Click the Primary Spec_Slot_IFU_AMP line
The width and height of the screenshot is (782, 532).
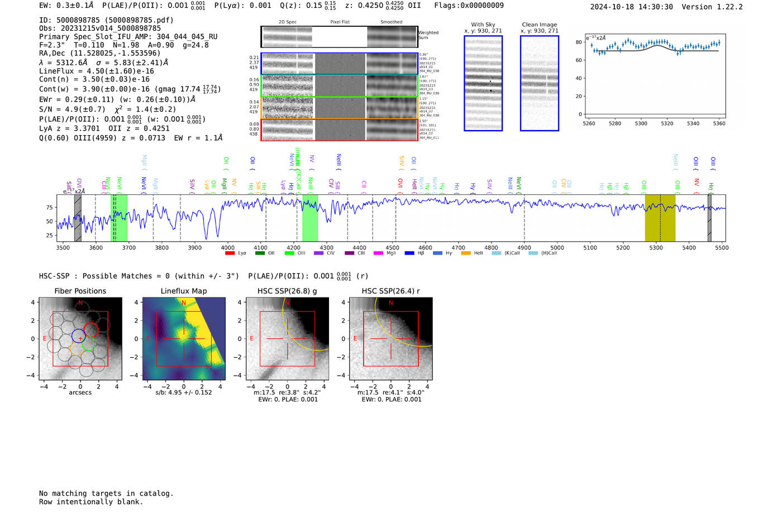pyautogui.click(x=128, y=37)
